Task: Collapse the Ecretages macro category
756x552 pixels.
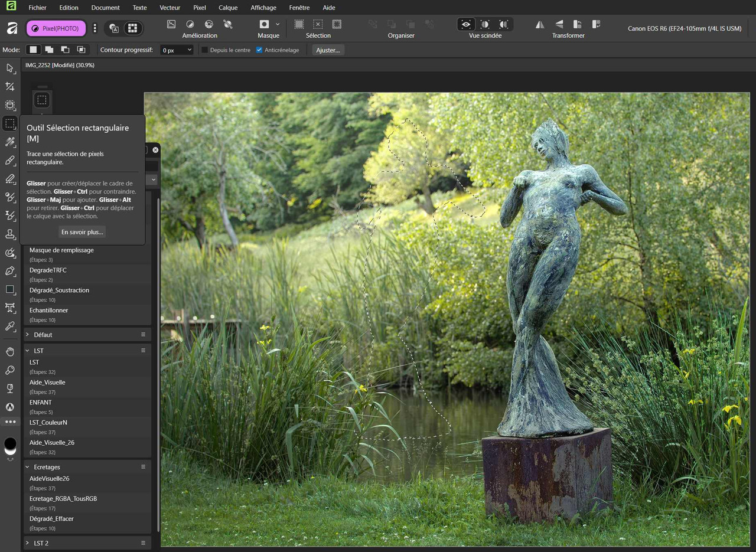Action: click(x=27, y=467)
